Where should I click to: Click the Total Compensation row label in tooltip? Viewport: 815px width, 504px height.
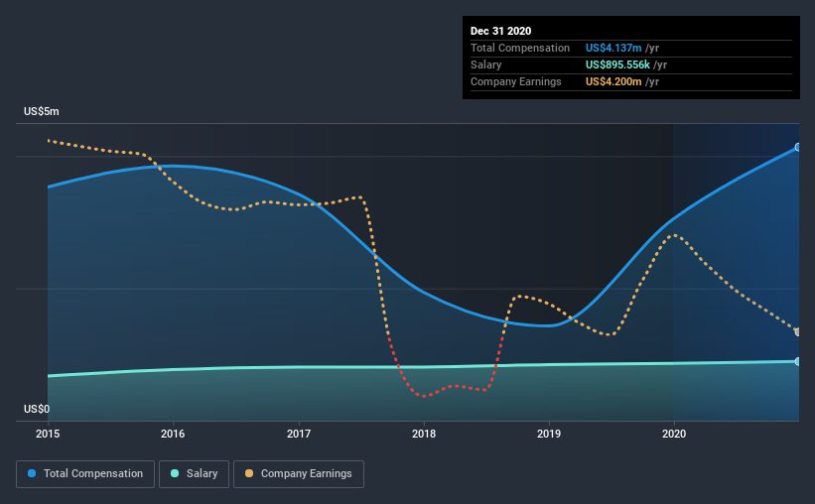coord(520,48)
